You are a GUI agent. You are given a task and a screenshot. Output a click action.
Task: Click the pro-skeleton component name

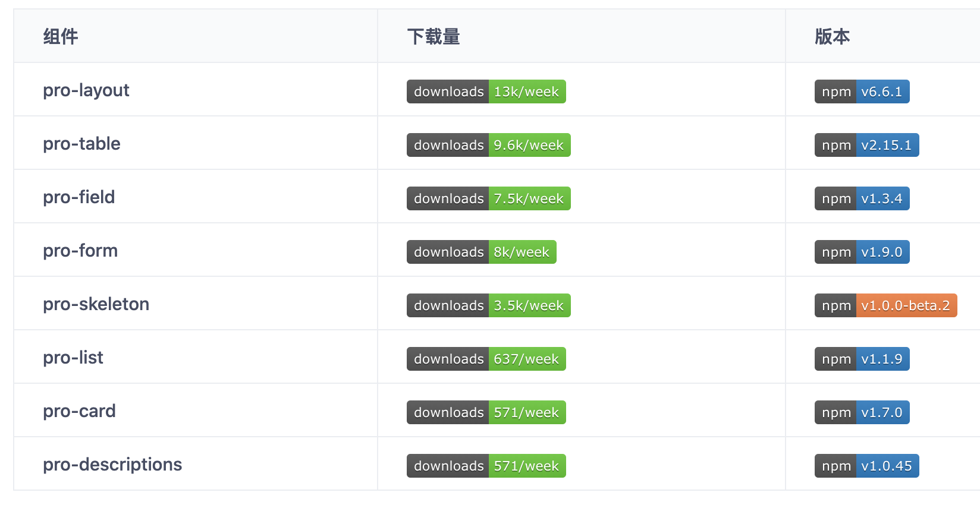tap(96, 304)
